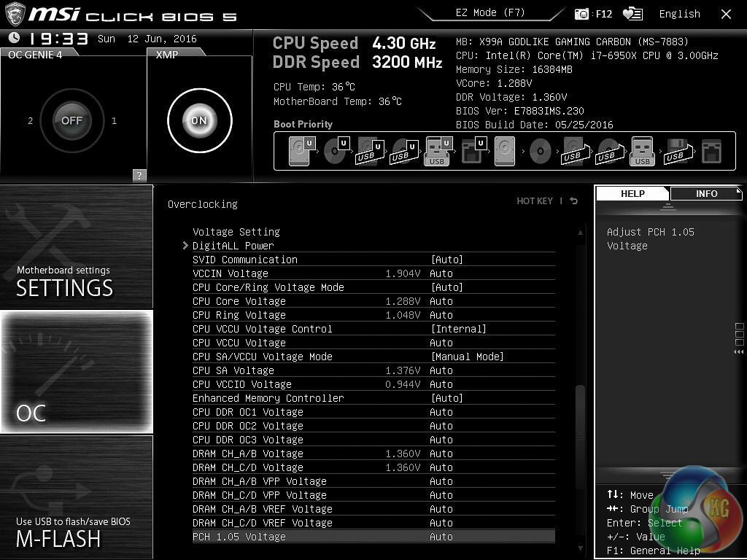Open CPU VCCU Voltage Control Internal option
The image size is (747, 560).
458,329
